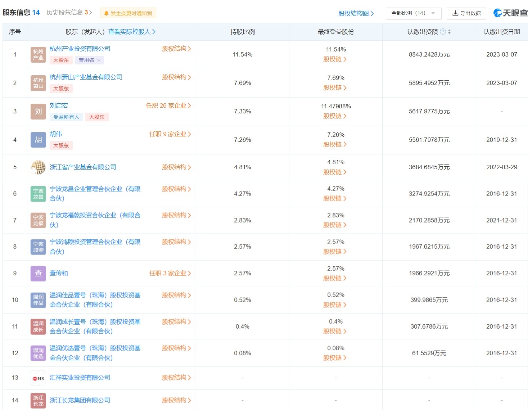Screen dimensions: 532x410
Task: Expand 股权结构 for 汇祥实业投资
Action: 176,378
